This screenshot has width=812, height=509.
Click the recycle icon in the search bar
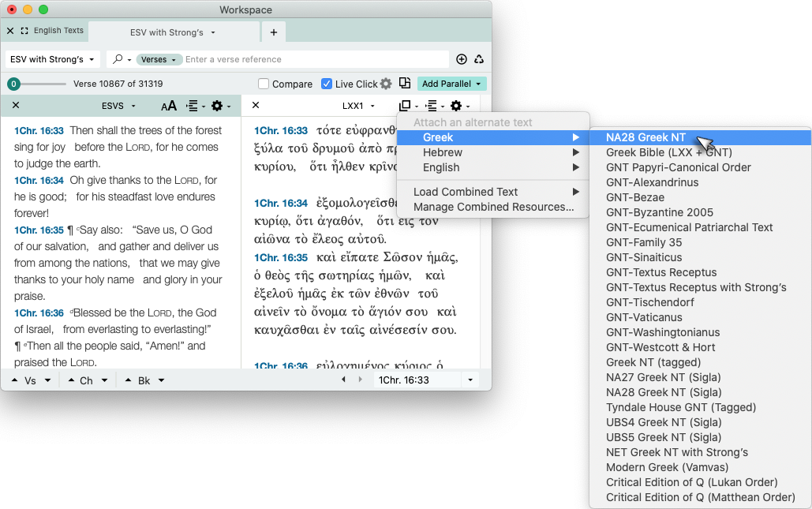(x=479, y=59)
